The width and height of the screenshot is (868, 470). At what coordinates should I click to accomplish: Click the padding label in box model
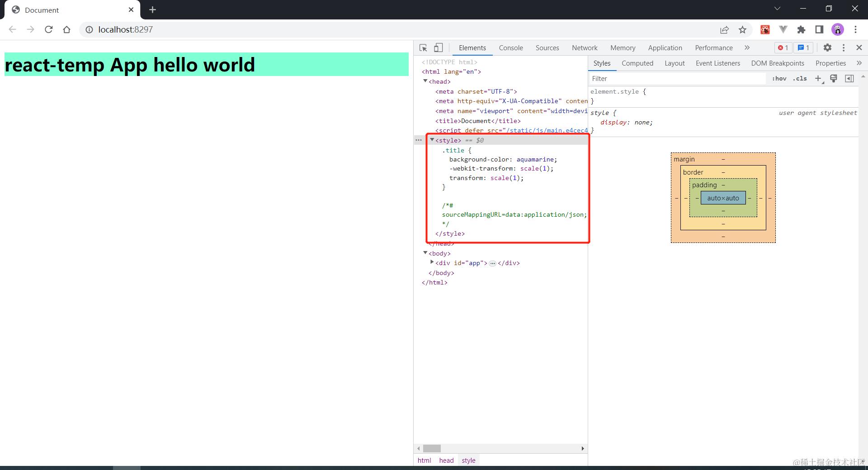point(704,185)
